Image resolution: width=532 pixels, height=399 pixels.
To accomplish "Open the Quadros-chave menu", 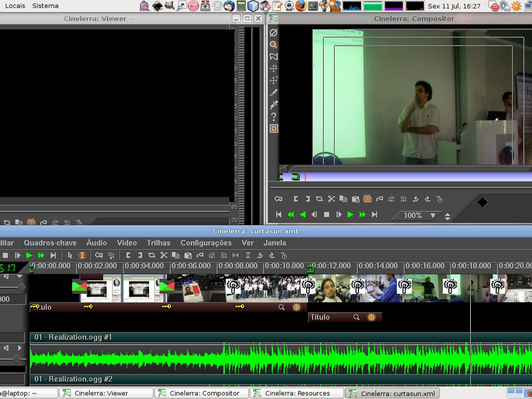I will tap(50, 243).
